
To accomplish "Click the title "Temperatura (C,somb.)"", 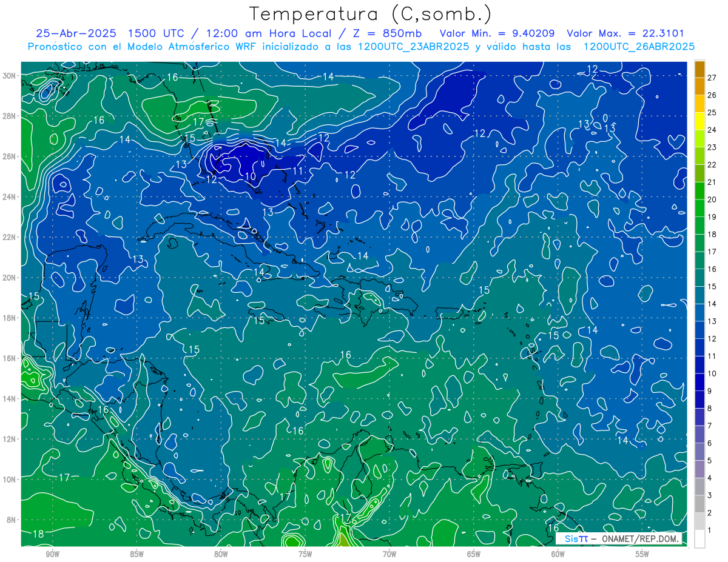I will click(x=371, y=14).
